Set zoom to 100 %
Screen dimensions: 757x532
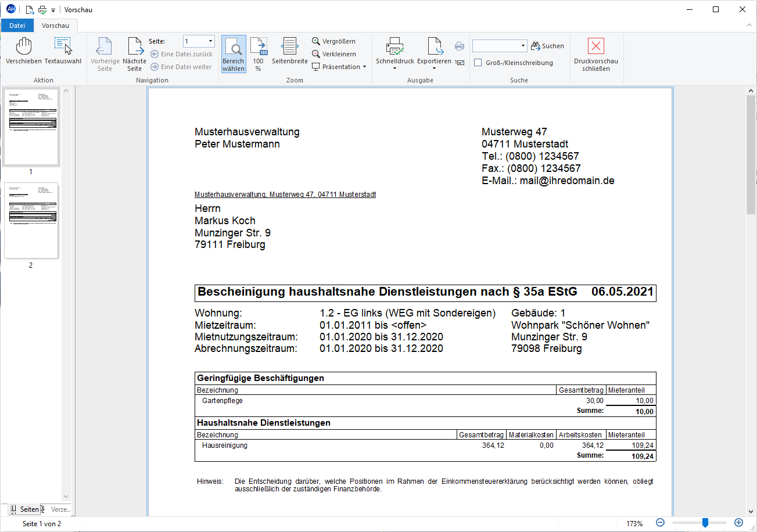(x=259, y=54)
